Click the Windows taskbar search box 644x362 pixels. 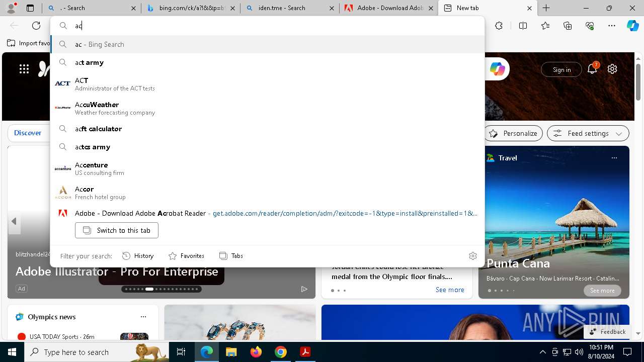97,352
